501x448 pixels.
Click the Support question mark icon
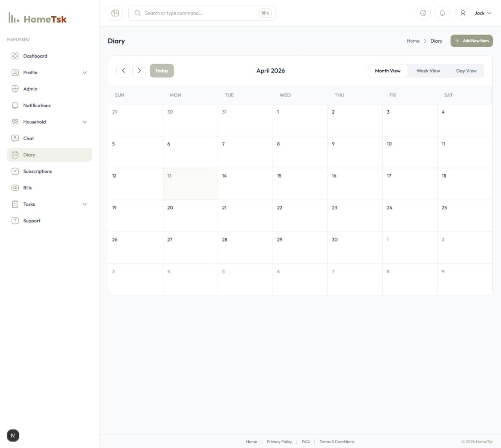(15, 221)
